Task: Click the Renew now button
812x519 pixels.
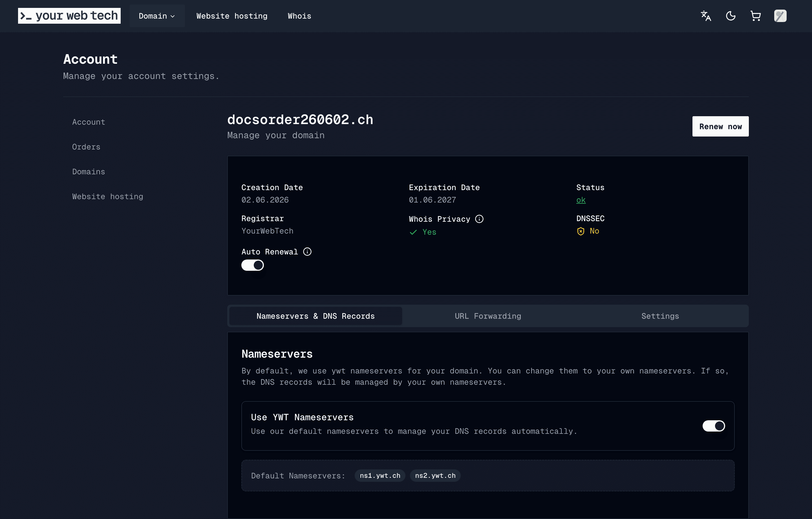Action: tap(720, 127)
